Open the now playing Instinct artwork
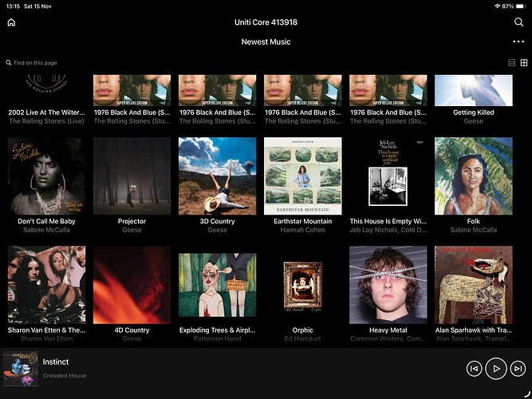Screen dimensions: 532x399 tap(20, 368)
